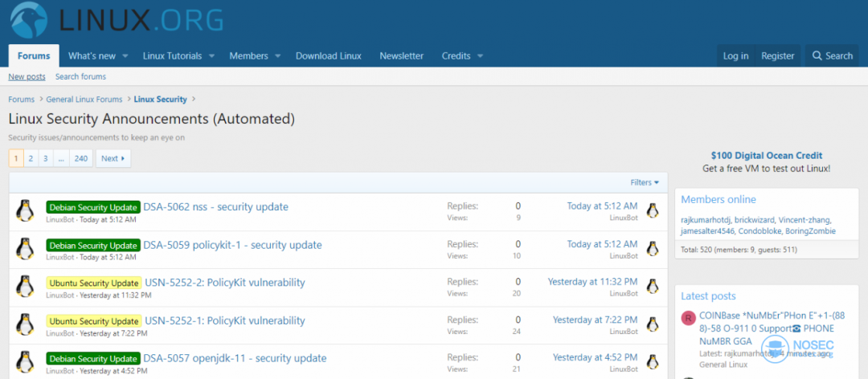Viewport: 868px width, 379px height.
Task: Go to Download Linux page
Action: 328,56
